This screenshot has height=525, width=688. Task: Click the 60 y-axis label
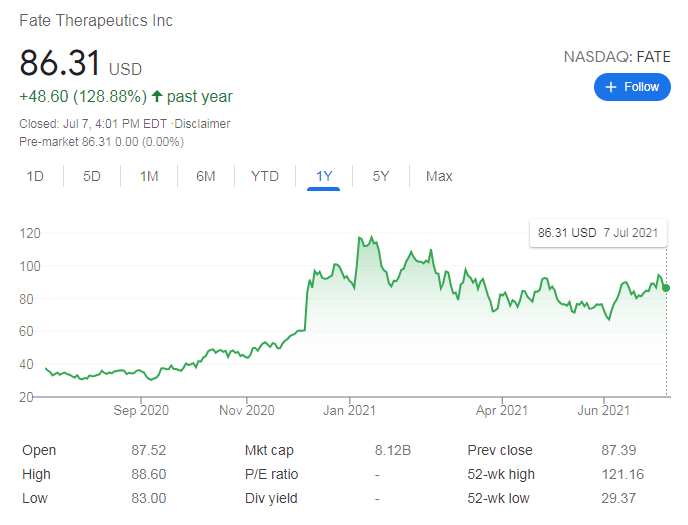point(26,332)
